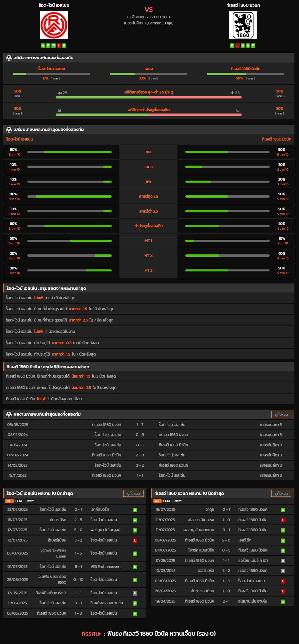Click D badge on 1860's 10/05/2025 2-2 row
This screenshot has width=299, height=644.
(x=283, y=571)
